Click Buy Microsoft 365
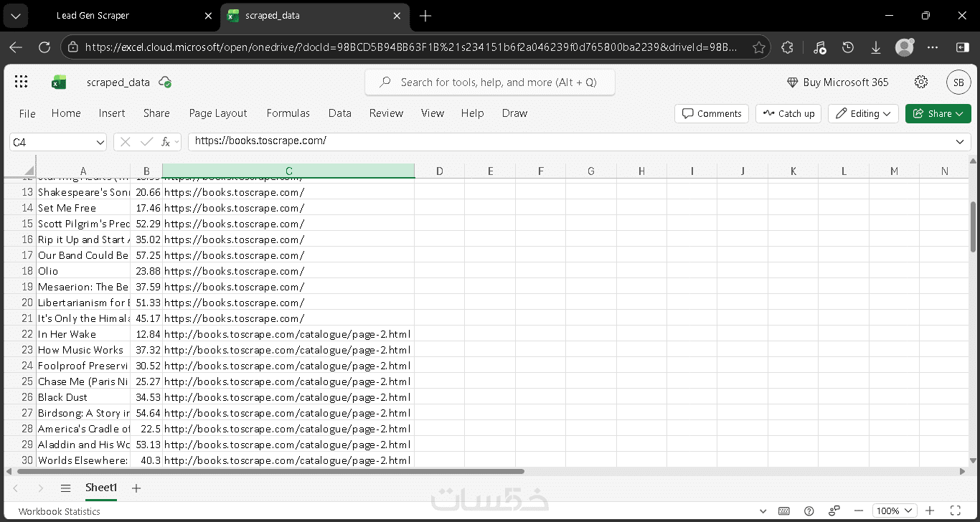Viewport: 980px width, 522px height. (837, 82)
